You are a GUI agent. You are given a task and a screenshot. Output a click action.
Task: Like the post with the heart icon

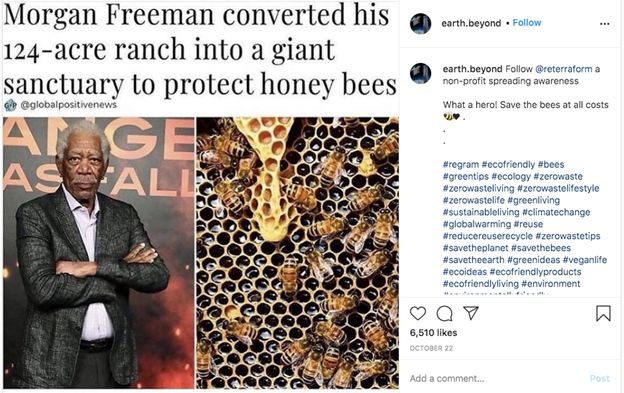(x=418, y=313)
